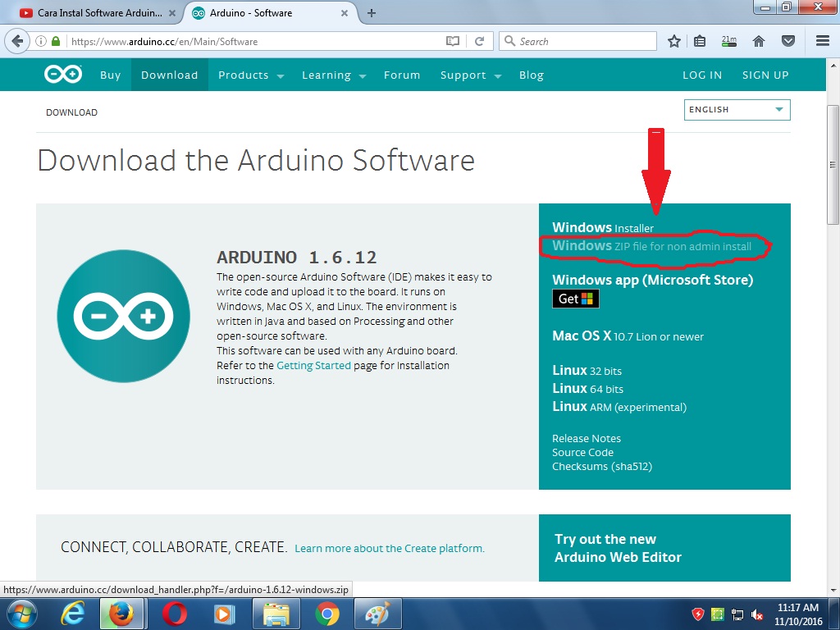Viewport: 840px width, 630px height.
Task: Toggle Reader View book icon
Action: click(x=453, y=41)
